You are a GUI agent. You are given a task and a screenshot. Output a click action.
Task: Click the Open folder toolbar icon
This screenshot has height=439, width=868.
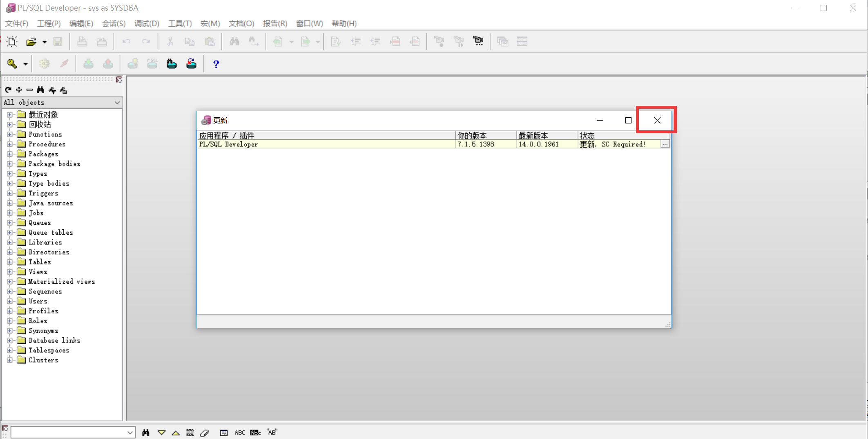pyautogui.click(x=31, y=41)
